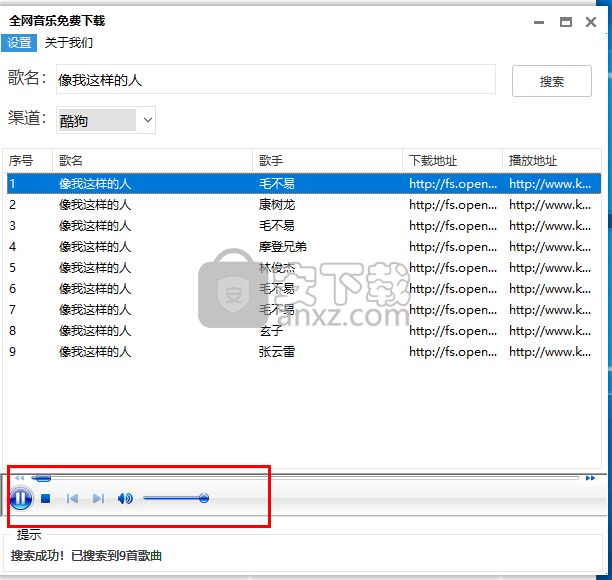Click the 播放地址 column header

(x=552, y=160)
